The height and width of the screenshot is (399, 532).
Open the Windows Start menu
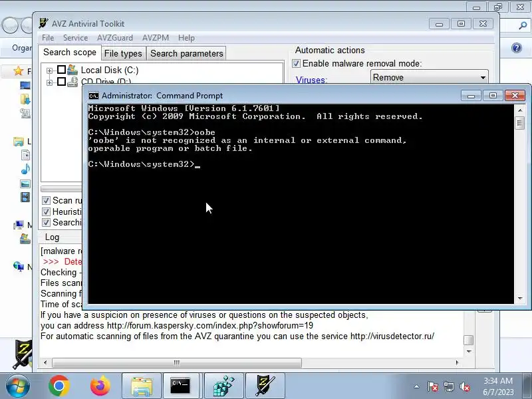18,386
